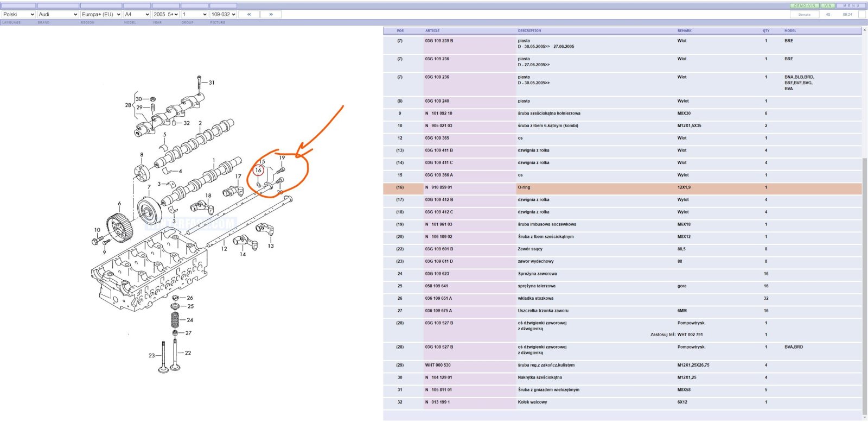Viewport: 868px width, 422px height.
Task: Open the Language dropdown showing Polski
Action: pyautogui.click(x=18, y=15)
